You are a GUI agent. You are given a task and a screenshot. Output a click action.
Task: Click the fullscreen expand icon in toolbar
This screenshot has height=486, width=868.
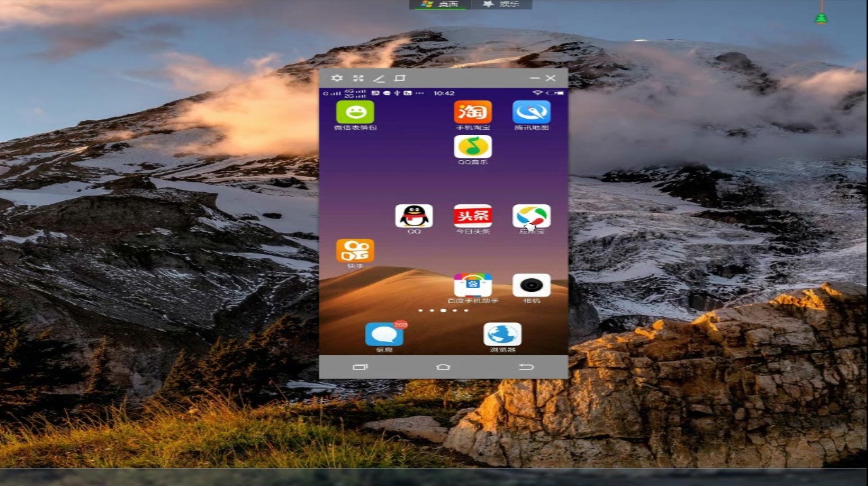[x=359, y=78]
